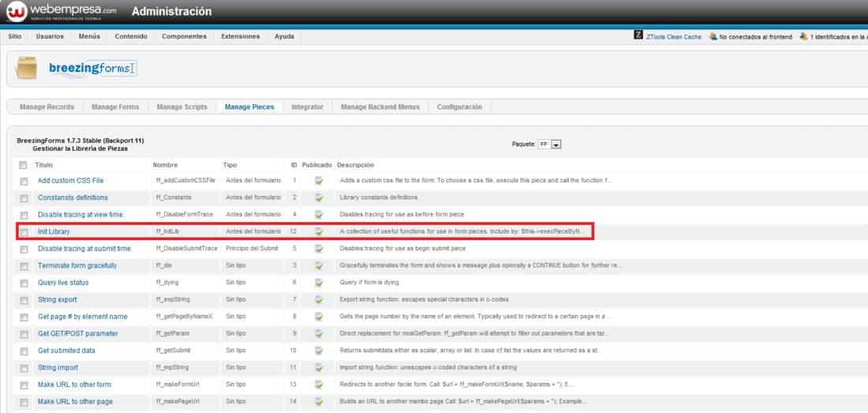Check the Add custom CSS File row checkbox
Image resolution: width=868 pixels, height=413 pixels.
click(24, 181)
